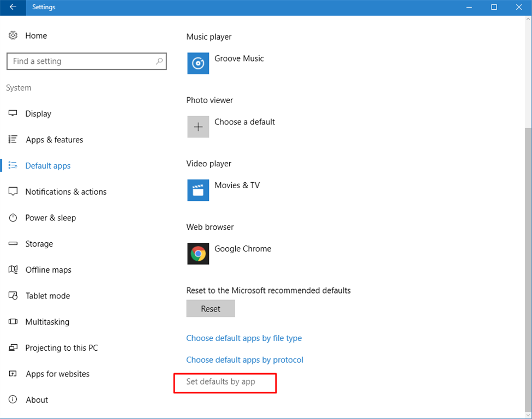Click the plus icon under Photo viewer
The width and height of the screenshot is (532, 419).
(x=198, y=127)
